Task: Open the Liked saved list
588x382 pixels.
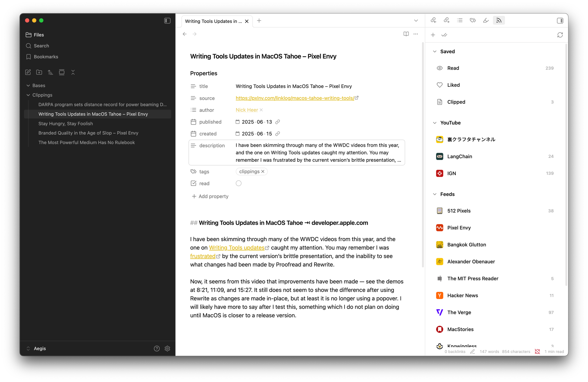Action: pos(495,85)
